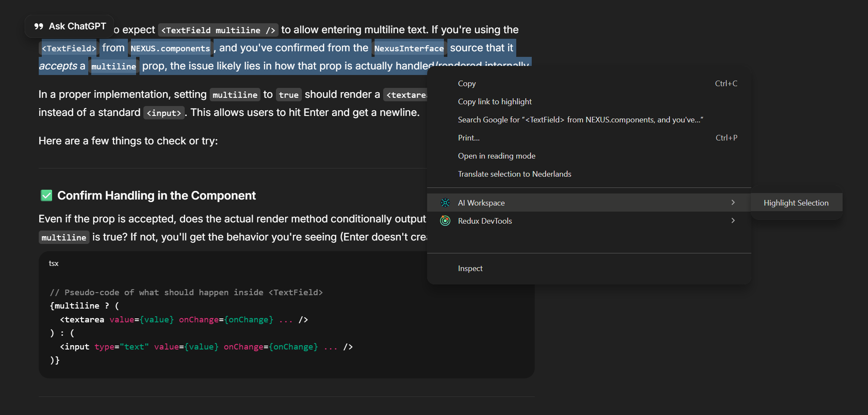Select Copy from the context menu

[467, 83]
